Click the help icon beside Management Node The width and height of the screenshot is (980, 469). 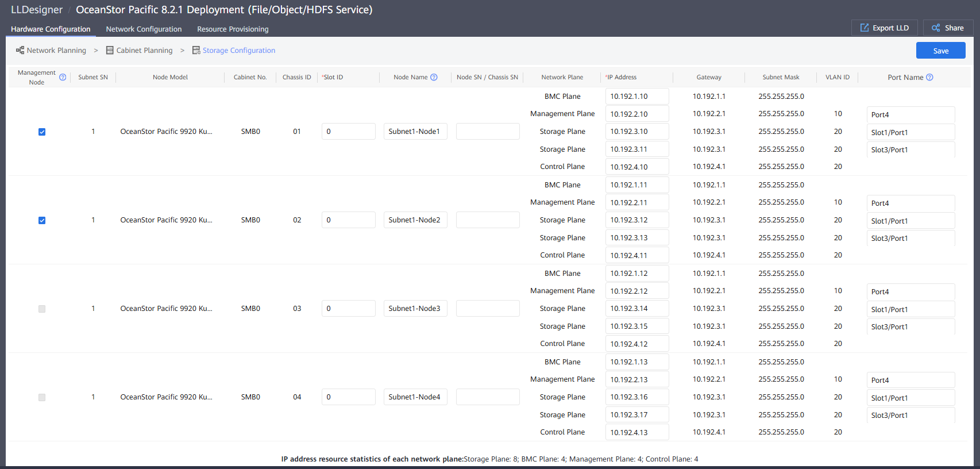[x=63, y=78]
